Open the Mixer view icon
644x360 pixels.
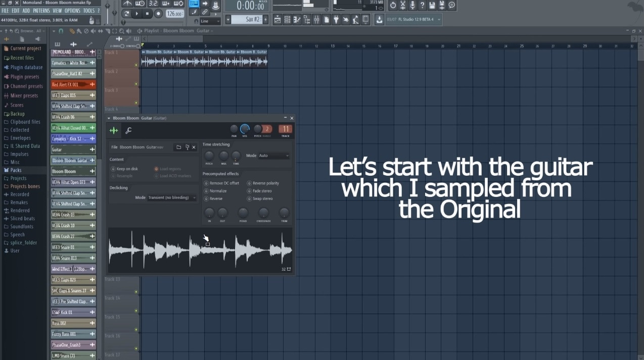coord(316,20)
